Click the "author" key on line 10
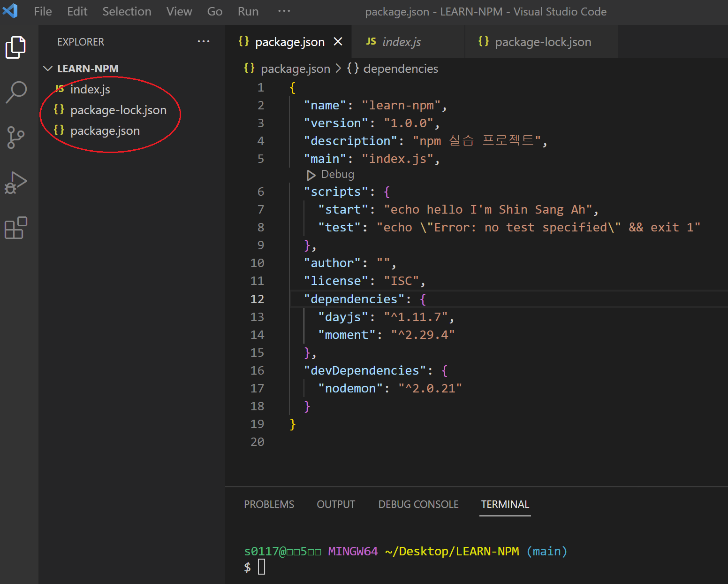Screen dimensions: 728x584 (332, 263)
